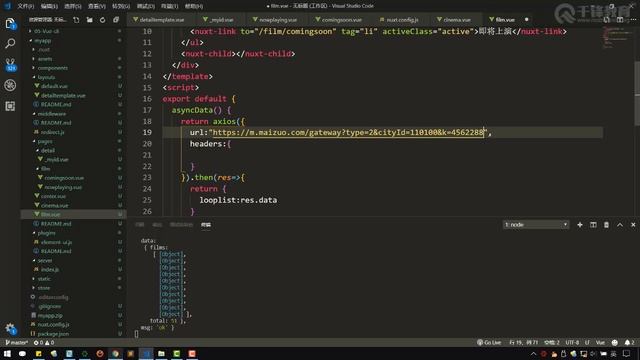
Task: Collapse the detail folder
Action: 47,151
